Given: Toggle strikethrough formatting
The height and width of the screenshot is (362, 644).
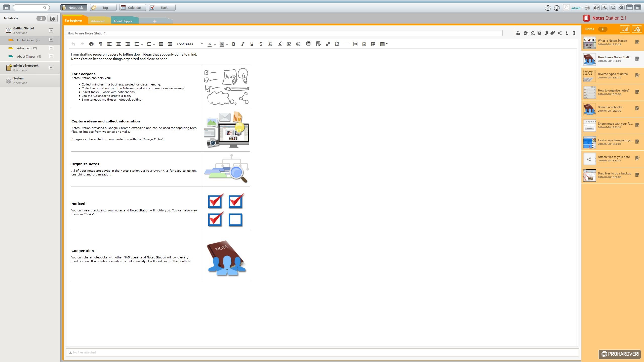Looking at the screenshot, I should point(261,44).
